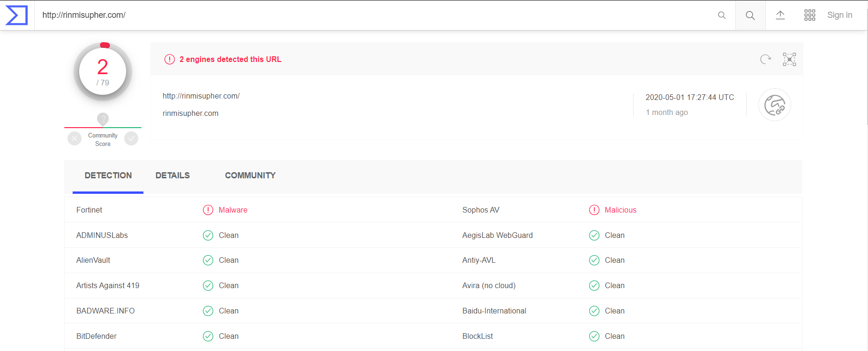The width and height of the screenshot is (868, 351).
Task: Open the upload file icon
Action: [x=780, y=15]
